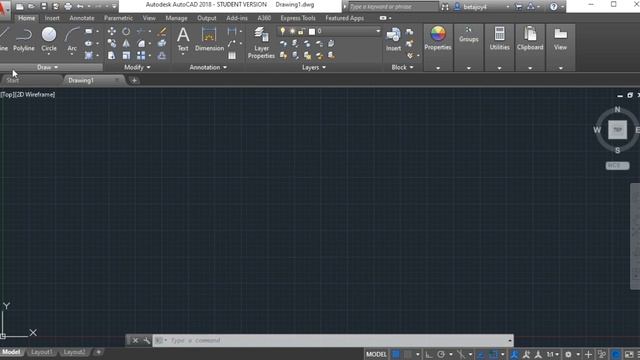
Task: Click the Copy tool in Modify panel
Action: point(111,43)
